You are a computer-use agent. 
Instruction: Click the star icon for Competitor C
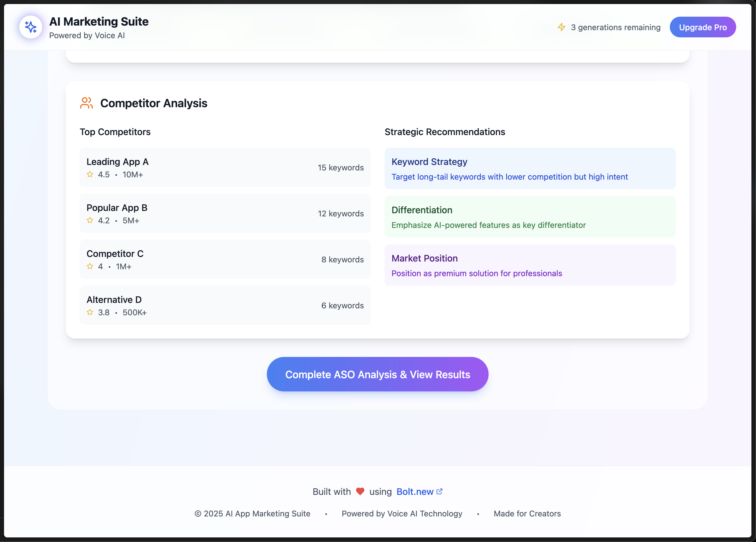coord(90,266)
